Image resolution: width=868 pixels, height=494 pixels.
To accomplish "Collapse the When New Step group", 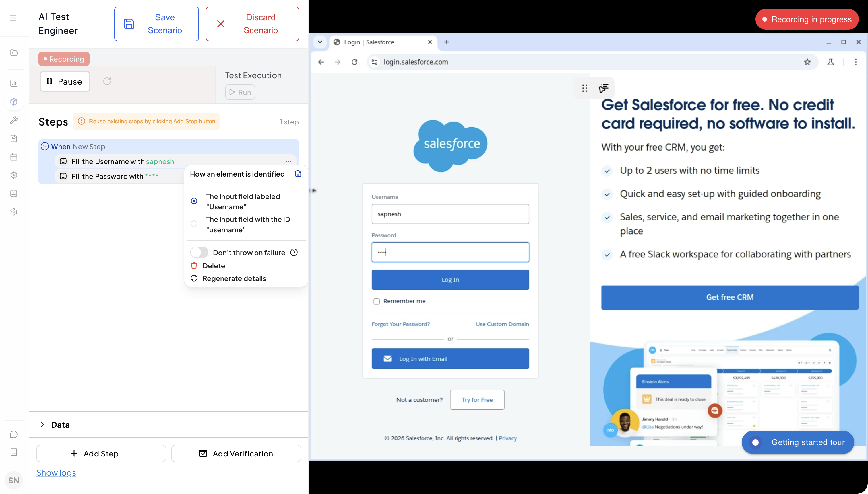I will [x=45, y=146].
